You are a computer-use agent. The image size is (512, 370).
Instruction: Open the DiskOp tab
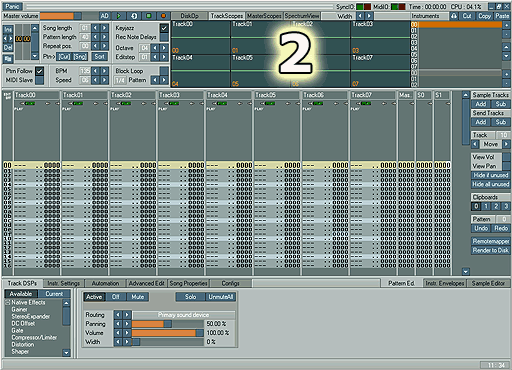pos(189,16)
